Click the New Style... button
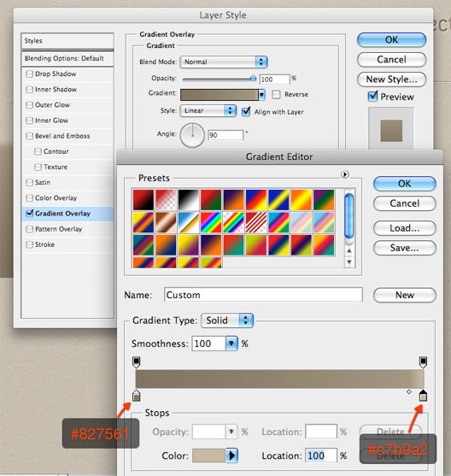451x476 pixels. [x=391, y=79]
